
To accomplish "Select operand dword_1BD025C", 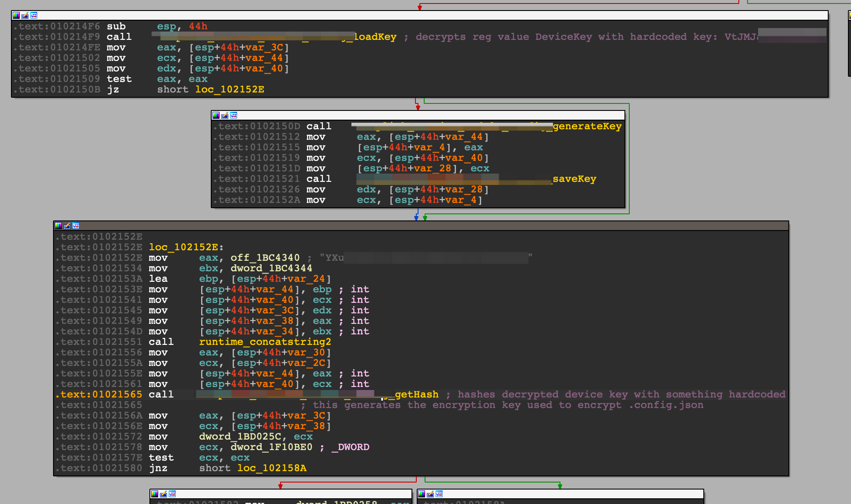I will click(240, 437).
